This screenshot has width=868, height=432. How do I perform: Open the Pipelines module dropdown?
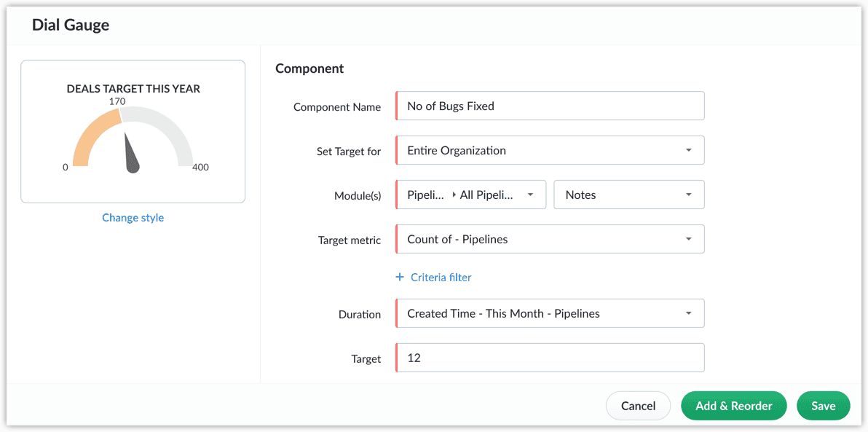click(471, 195)
